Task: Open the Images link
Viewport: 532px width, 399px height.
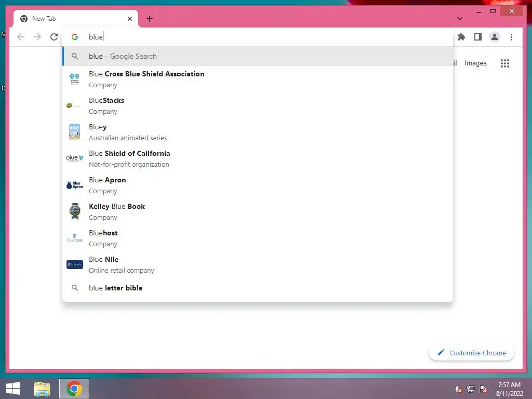Action: pos(475,63)
